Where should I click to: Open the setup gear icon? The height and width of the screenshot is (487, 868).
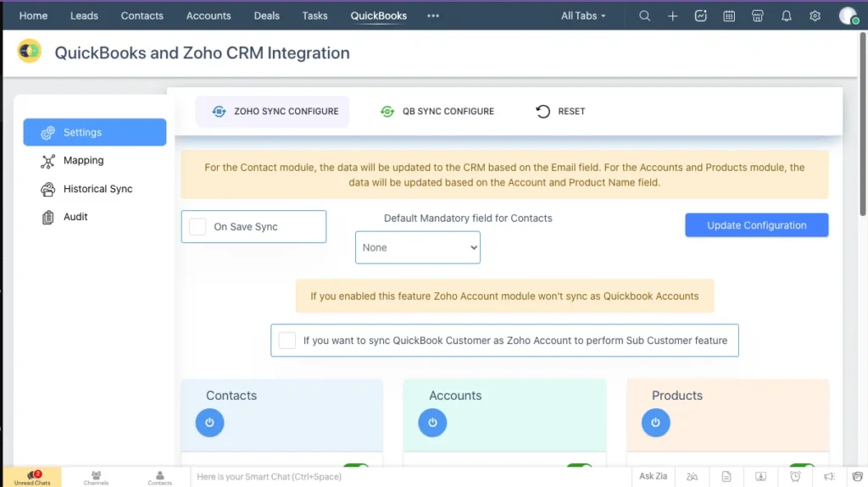[x=815, y=16]
